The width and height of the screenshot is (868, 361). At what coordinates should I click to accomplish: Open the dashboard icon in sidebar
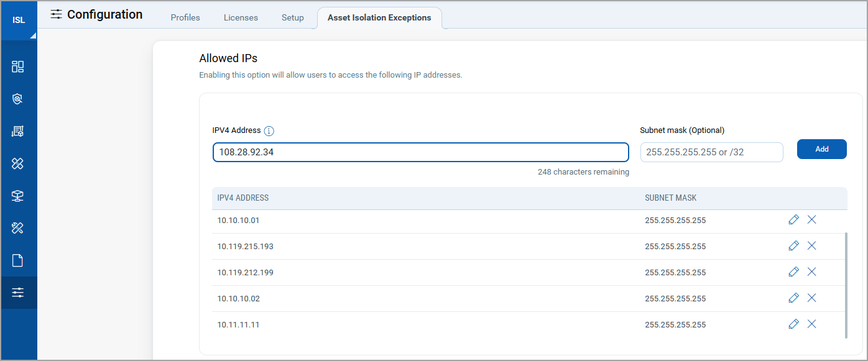coord(18,66)
